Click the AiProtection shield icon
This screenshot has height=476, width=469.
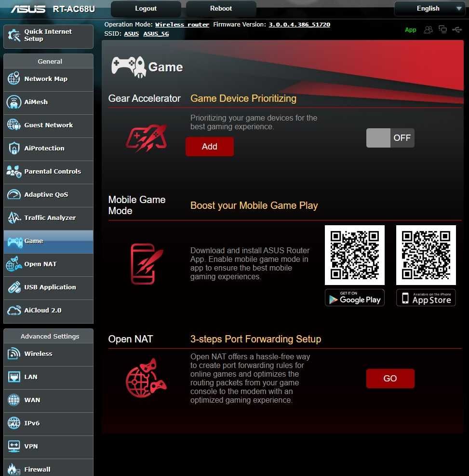(x=14, y=149)
